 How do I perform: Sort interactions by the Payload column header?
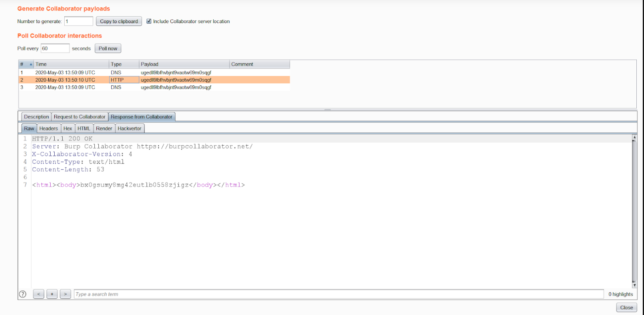[x=184, y=64]
